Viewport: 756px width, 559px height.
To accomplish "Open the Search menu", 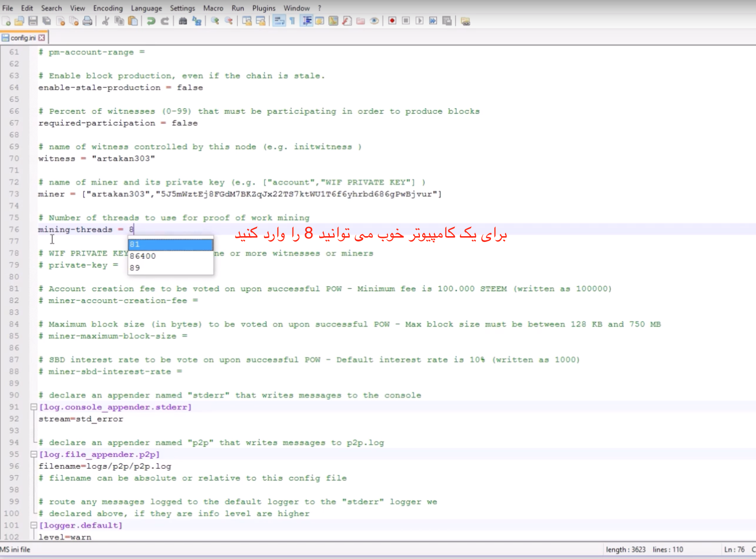I will click(x=51, y=8).
